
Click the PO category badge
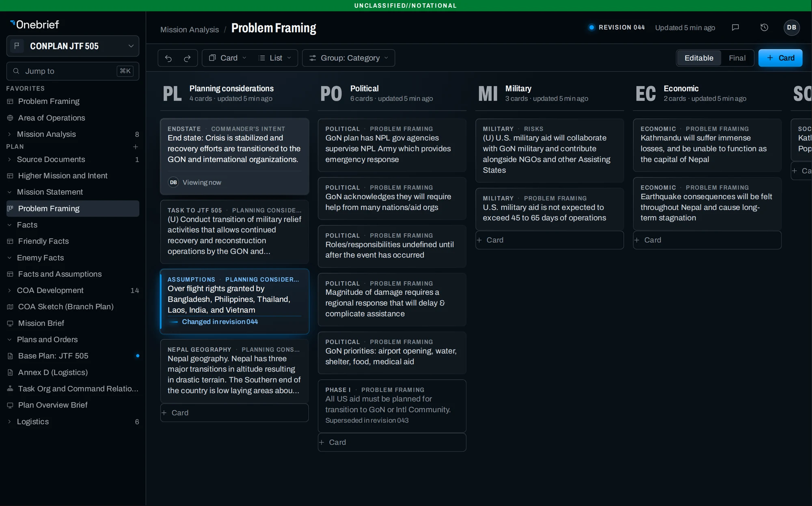click(331, 93)
